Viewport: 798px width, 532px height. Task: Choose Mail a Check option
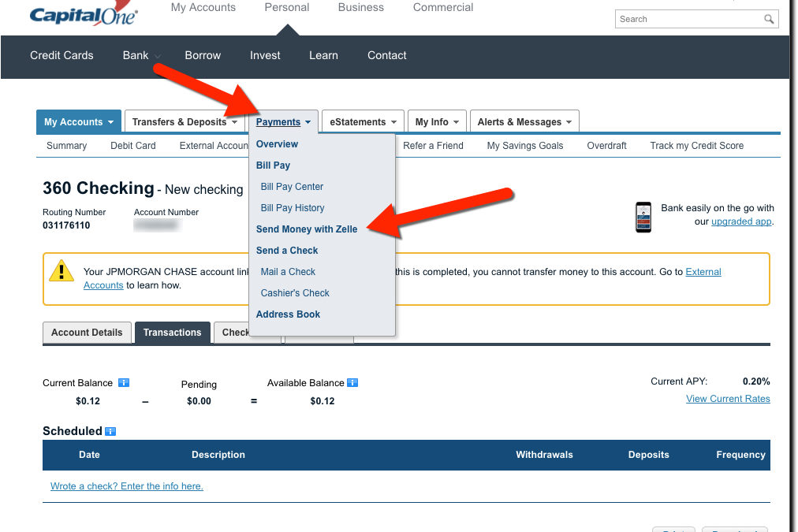click(288, 272)
